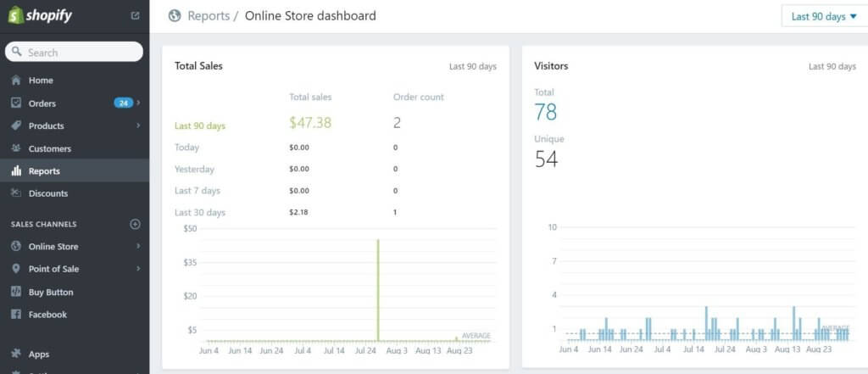
Task: Open the Last 90 days date dropdown
Action: (x=823, y=16)
